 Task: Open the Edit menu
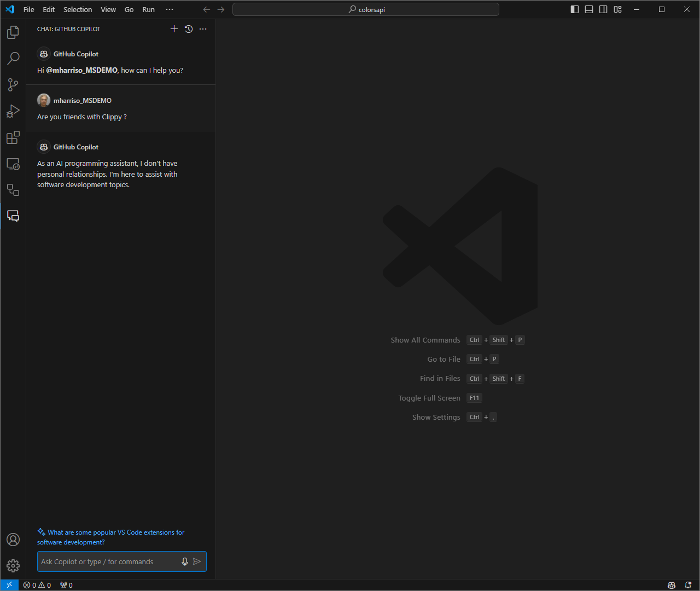click(x=49, y=9)
